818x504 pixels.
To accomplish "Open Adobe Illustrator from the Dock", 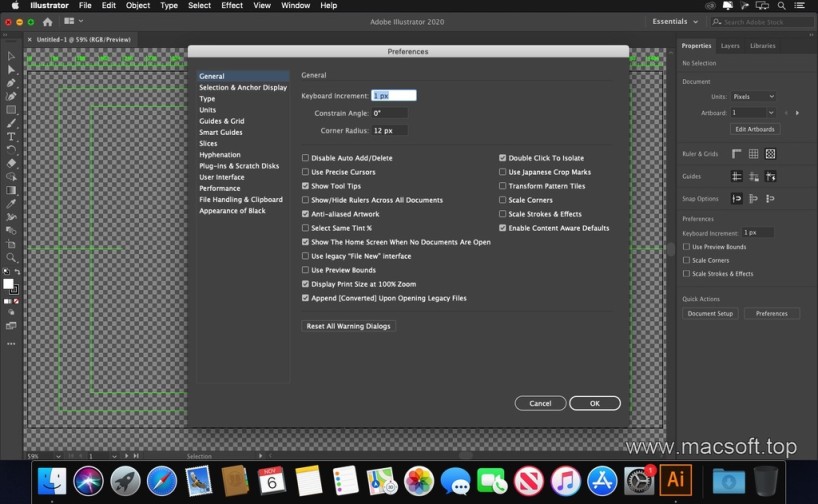I will point(675,480).
